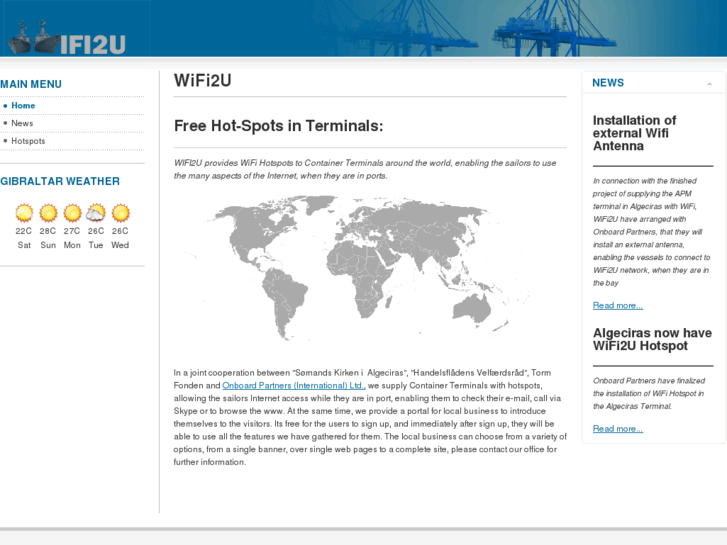Viewport: 727px width, 545px height.
Task: Click the world map image
Action: 357,268
